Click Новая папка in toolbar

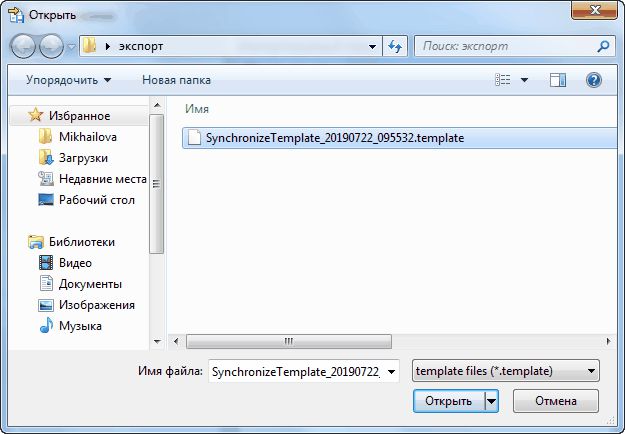coord(176,80)
